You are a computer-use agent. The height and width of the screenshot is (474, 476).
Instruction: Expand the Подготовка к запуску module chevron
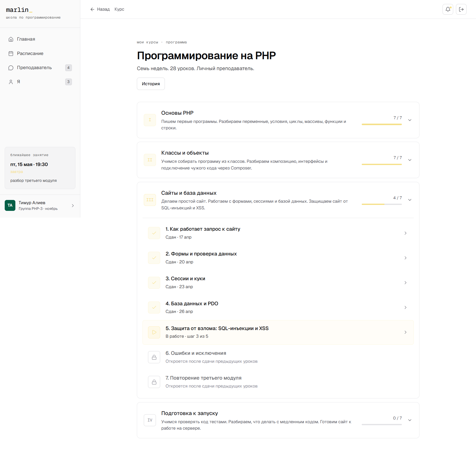[x=410, y=420]
